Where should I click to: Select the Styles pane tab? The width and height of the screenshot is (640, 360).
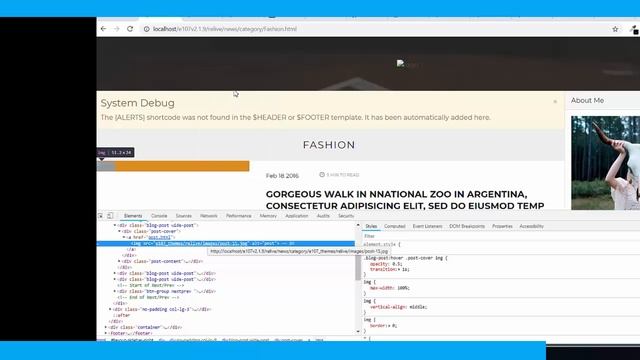click(371, 226)
